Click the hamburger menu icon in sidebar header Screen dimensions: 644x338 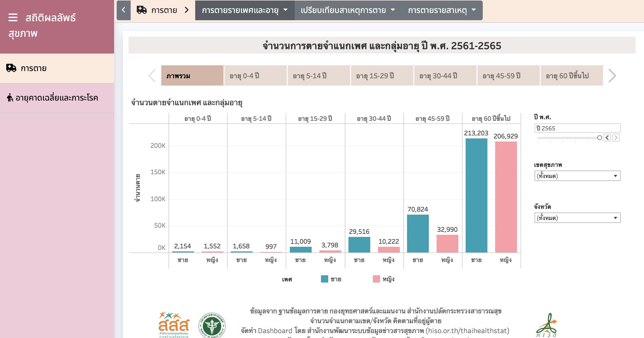[x=13, y=18]
